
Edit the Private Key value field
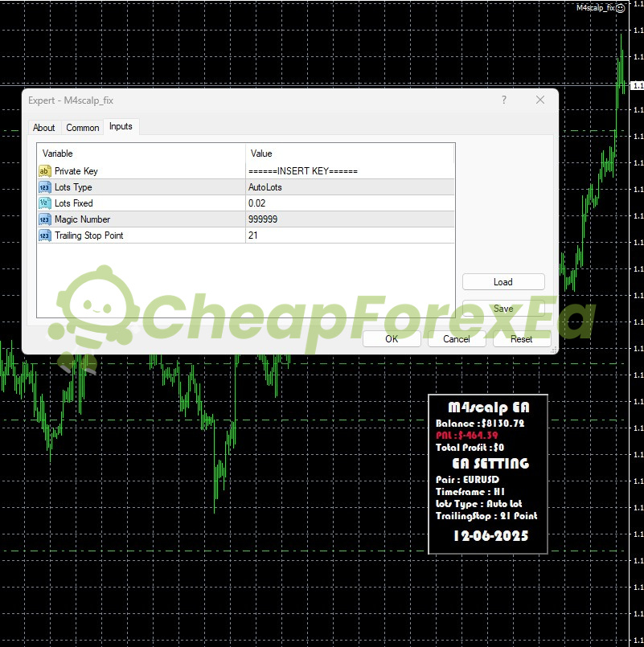coord(350,171)
